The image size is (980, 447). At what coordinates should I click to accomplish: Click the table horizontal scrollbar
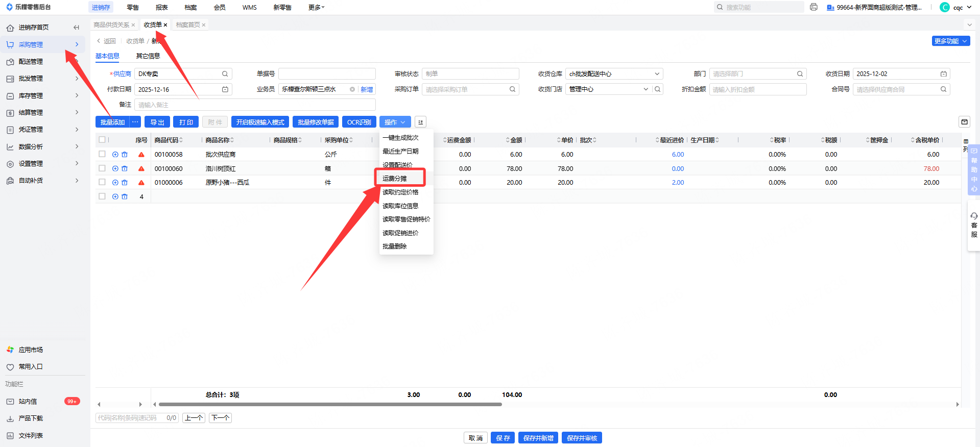pos(330,405)
